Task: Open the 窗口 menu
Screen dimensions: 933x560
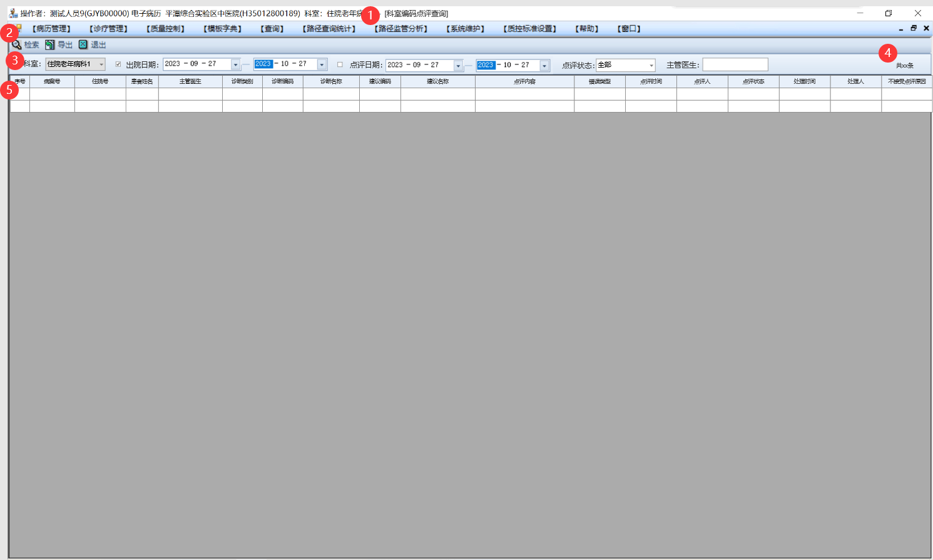Action: pyautogui.click(x=629, y=29)
